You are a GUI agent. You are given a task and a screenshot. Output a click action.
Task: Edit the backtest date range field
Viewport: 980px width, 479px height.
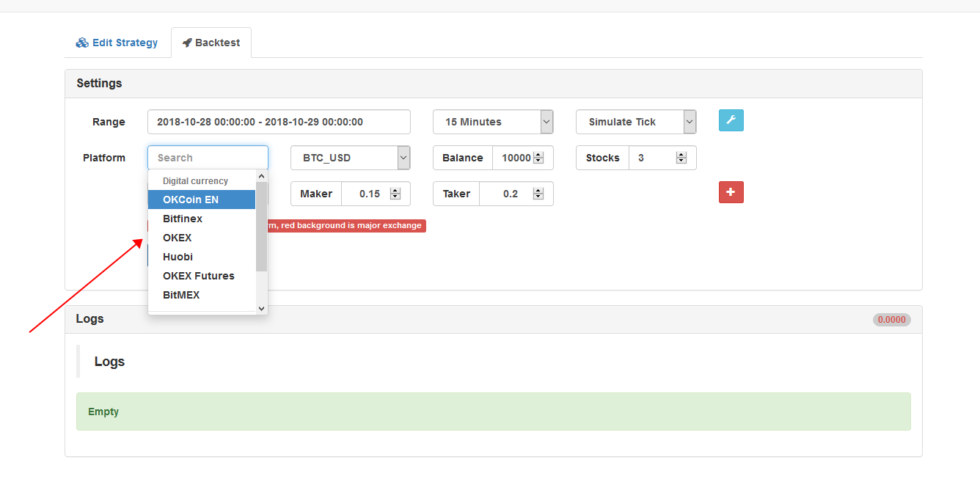pyautogui.click(x=279, y=122)
